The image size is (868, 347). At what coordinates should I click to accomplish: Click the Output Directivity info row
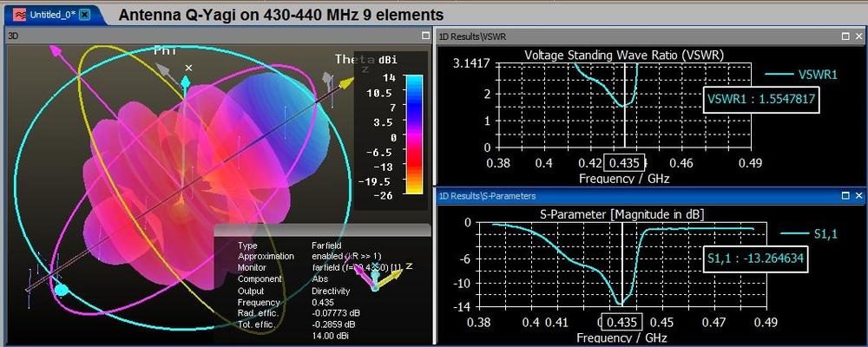coord(294,291)
